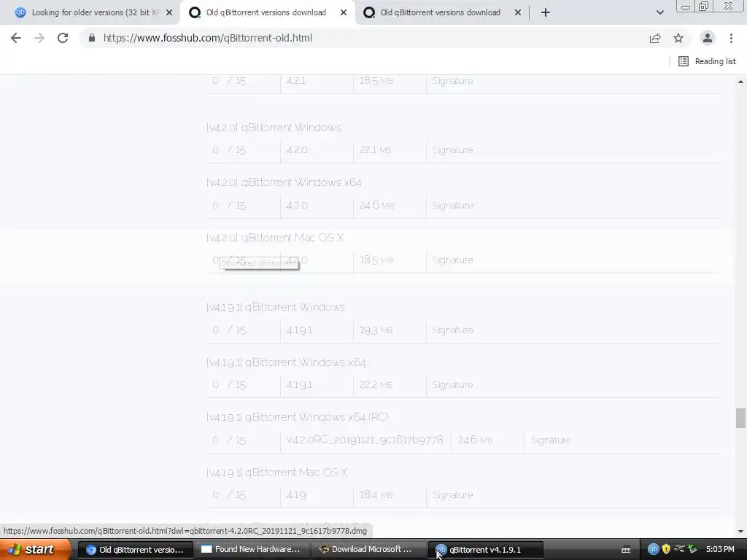Image resolution: width=747 pixels, height=560 pixels.
Task: Open the Reading list panel
Action: tap(707, 61)
